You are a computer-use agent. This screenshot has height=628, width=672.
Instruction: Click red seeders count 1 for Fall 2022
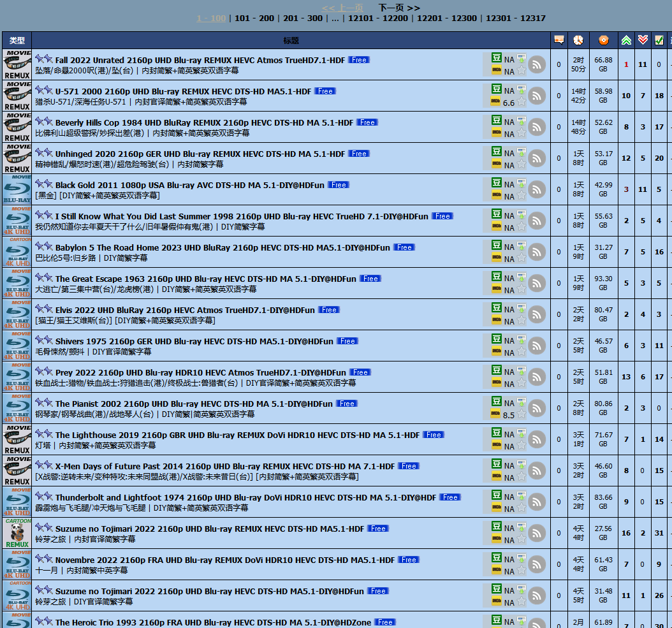coord(626,65)
